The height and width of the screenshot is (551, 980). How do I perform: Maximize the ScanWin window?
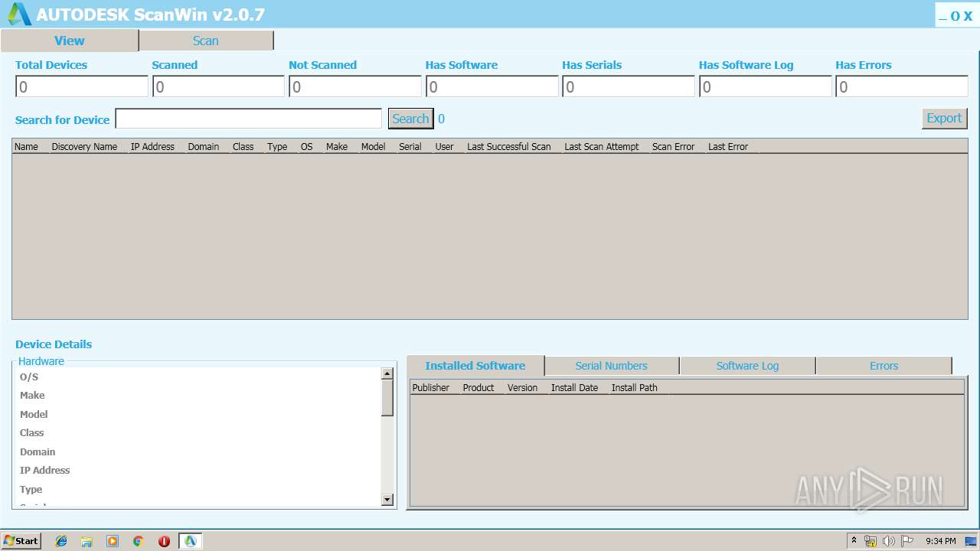[x=955, y=16]
